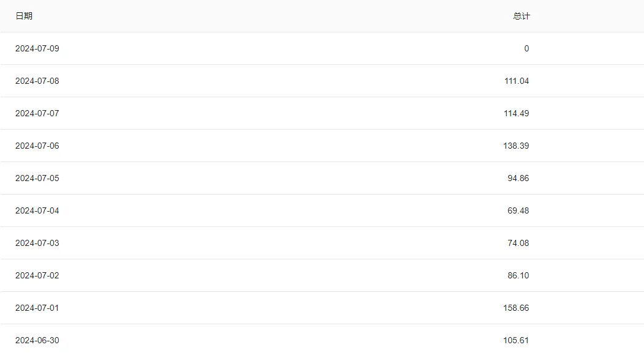644x353 pixels.
Task: Click the zero total for 2024-07-09
Action: (x=526, y=48)
